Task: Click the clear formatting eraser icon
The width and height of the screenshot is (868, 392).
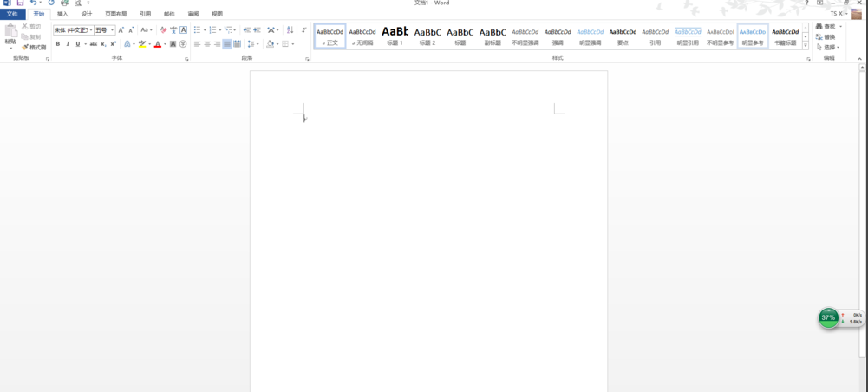Action: pos(163,30)
